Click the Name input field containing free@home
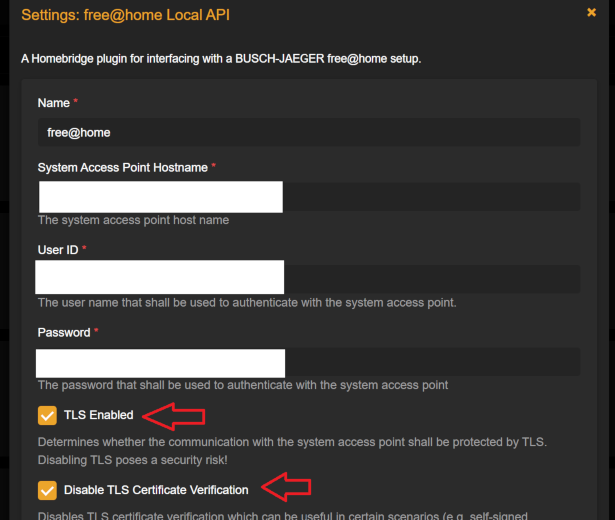This screenshot has width=615, height=520. [309, 133]
